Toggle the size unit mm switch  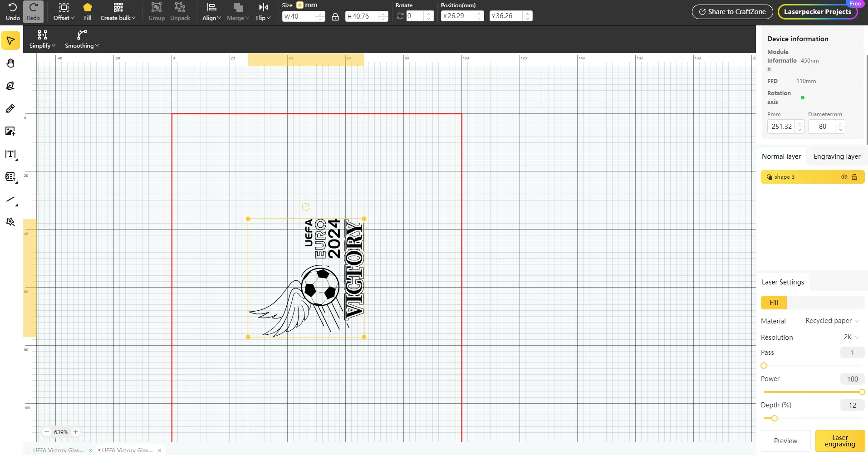pos(300,5)
